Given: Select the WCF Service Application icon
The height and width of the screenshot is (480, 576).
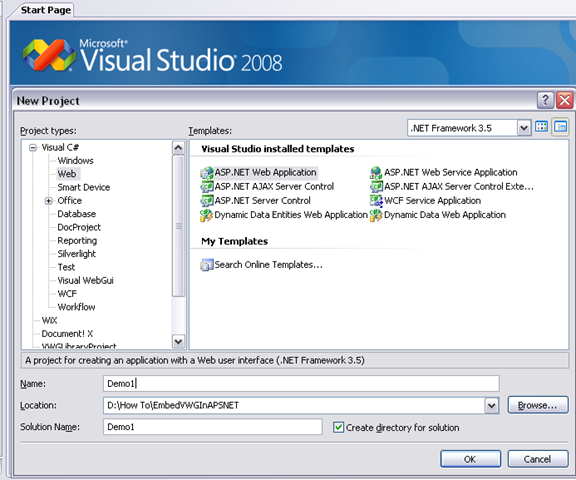Looking at the screenshot, I should pos(376,201).
